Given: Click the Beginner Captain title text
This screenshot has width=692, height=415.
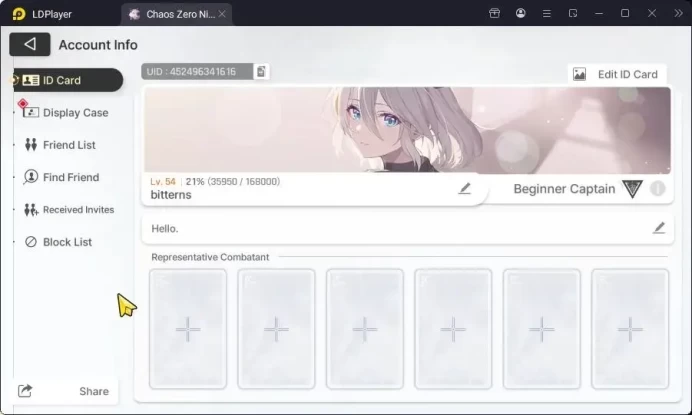Looking at the screenshot, I should (x=564, y=189).
